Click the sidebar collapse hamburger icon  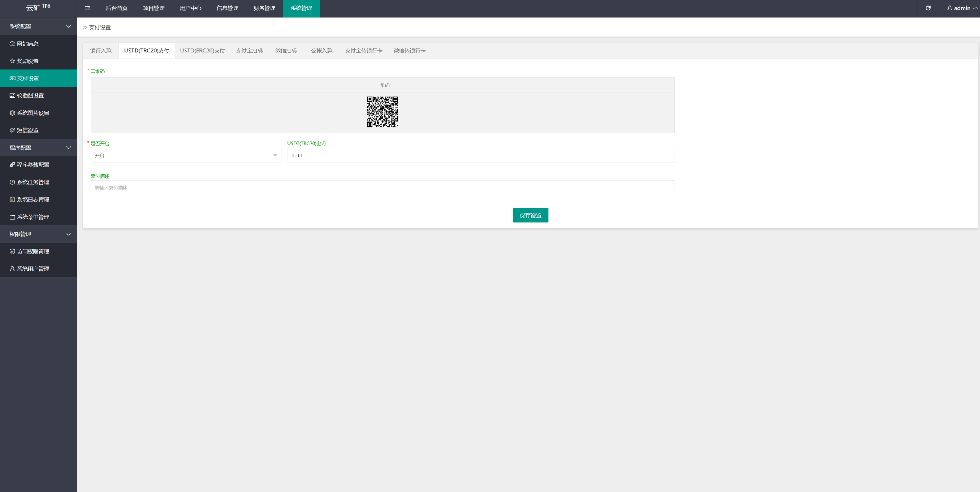click(x=88, y=8)
